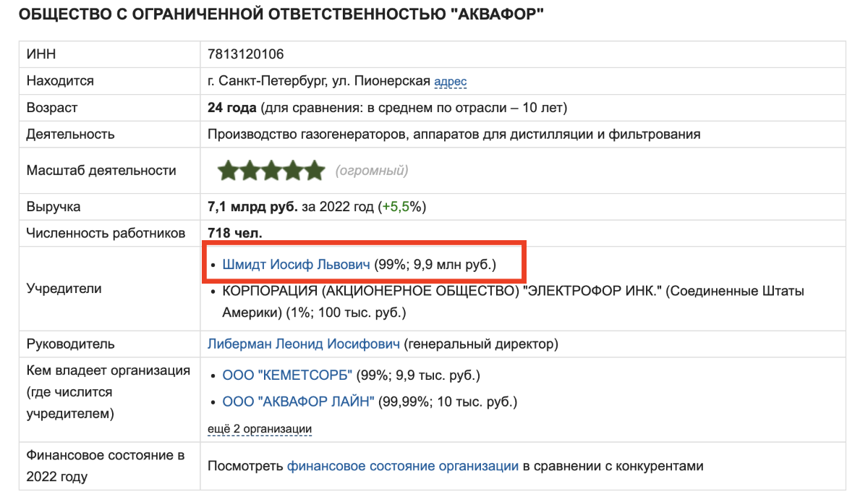Click the first star in the scale rating
This screenshot has height=497, width=868.
coord(229,171)
